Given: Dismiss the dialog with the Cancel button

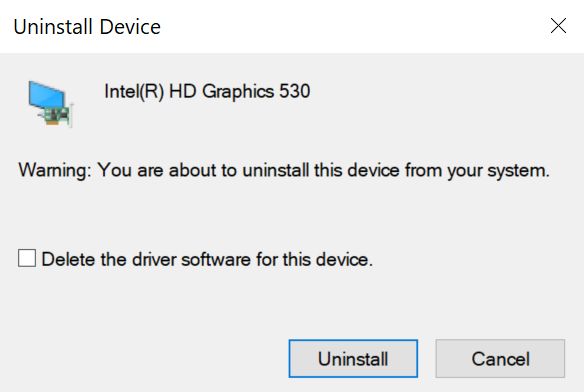Looking at the screenshot, I should click(500, 358).
